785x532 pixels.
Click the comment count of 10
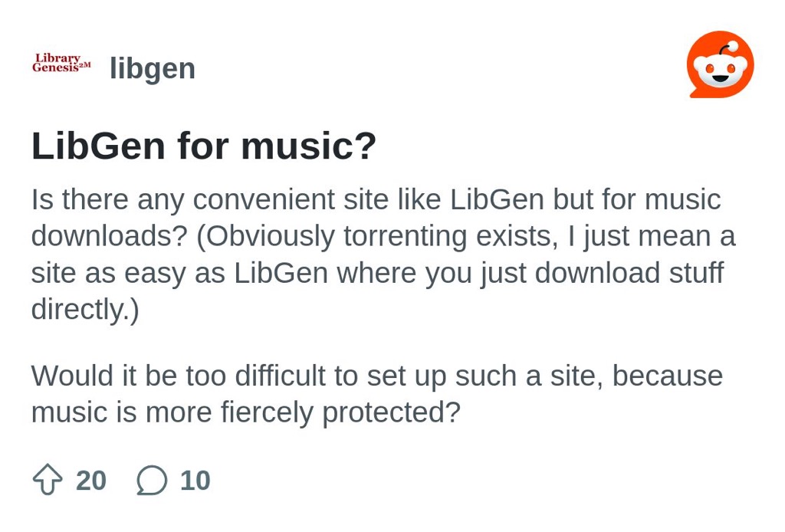(x=195, y=481)
